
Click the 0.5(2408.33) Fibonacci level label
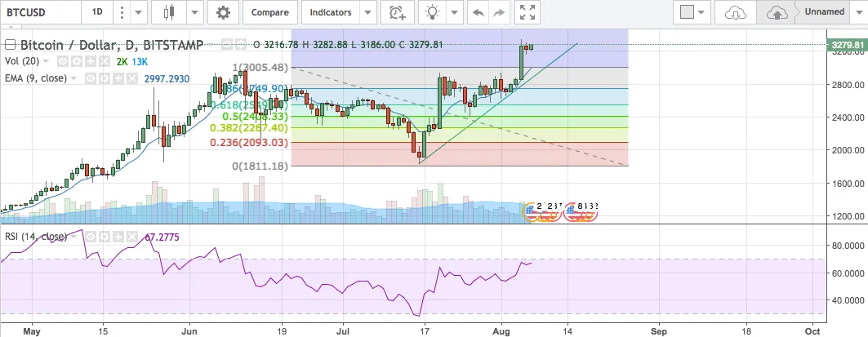256,117
